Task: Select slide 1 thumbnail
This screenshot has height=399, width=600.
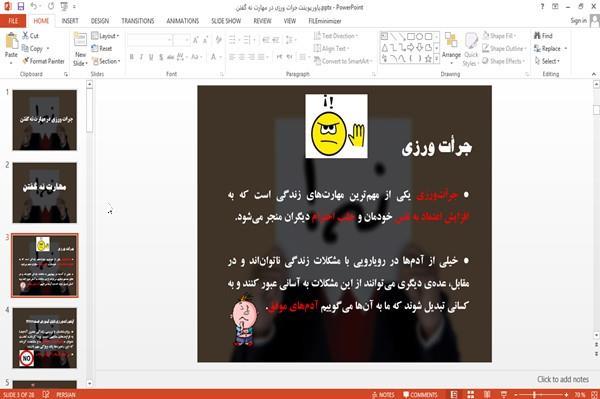Action: tap(45, 120)
